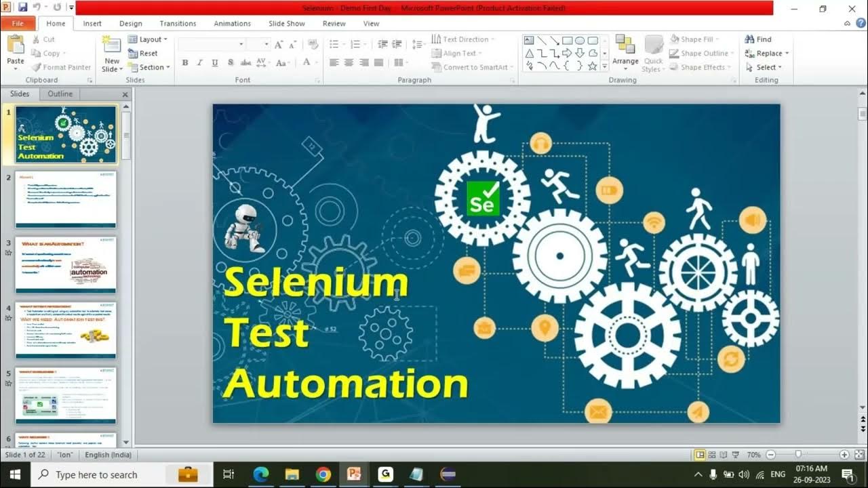
Task: Click English (India) language in status bar
Action: (x=108, y=455)
